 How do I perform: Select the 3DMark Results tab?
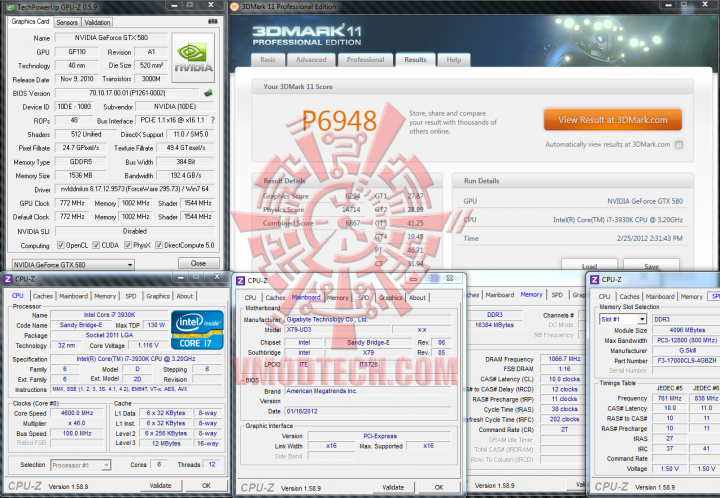[415, 60]
